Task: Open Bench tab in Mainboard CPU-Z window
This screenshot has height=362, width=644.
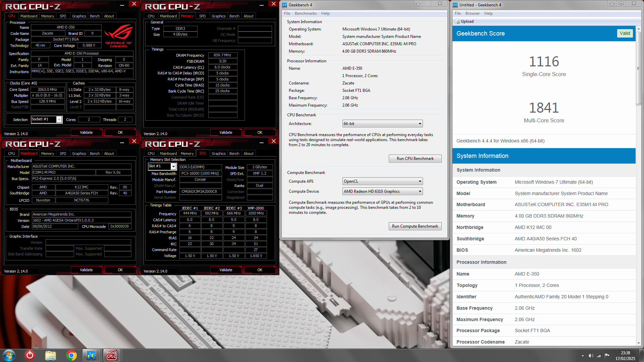Action: click(x=95, y=154)
